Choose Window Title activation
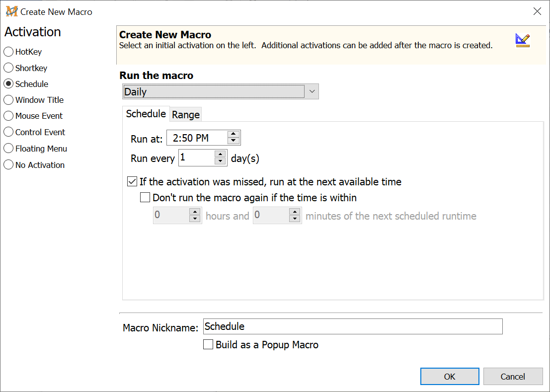The image size is (550, 392). 8,100
